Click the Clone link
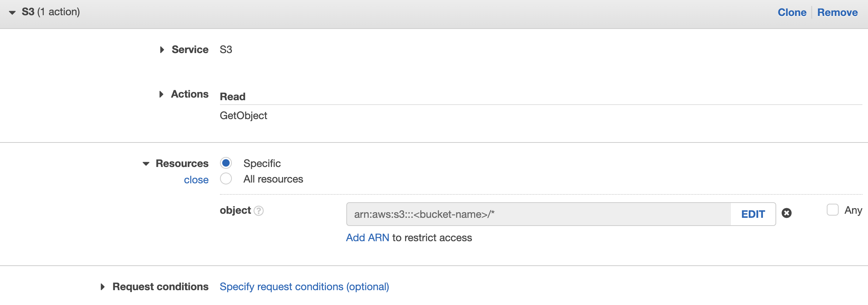 tap(792, 13)
